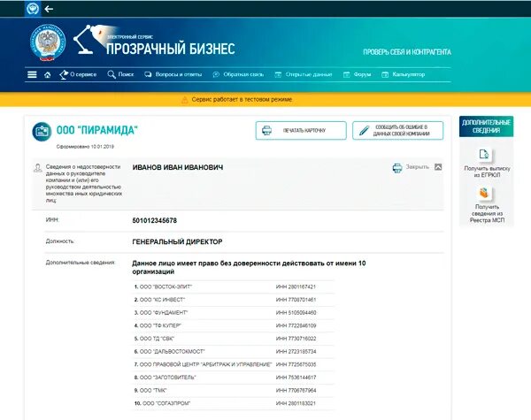Click the 'ПРОЗРАЧНЫЙ БИЗНЕС' title
The height and width of the screenshot is (420, 531).
(170, 49)
